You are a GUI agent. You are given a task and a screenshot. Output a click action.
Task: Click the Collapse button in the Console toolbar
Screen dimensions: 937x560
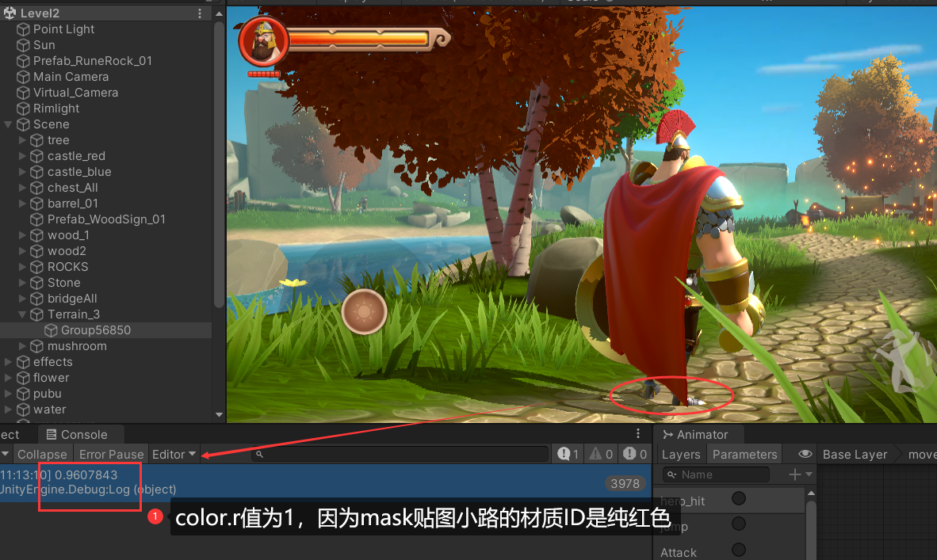click(x=42, y=453)
